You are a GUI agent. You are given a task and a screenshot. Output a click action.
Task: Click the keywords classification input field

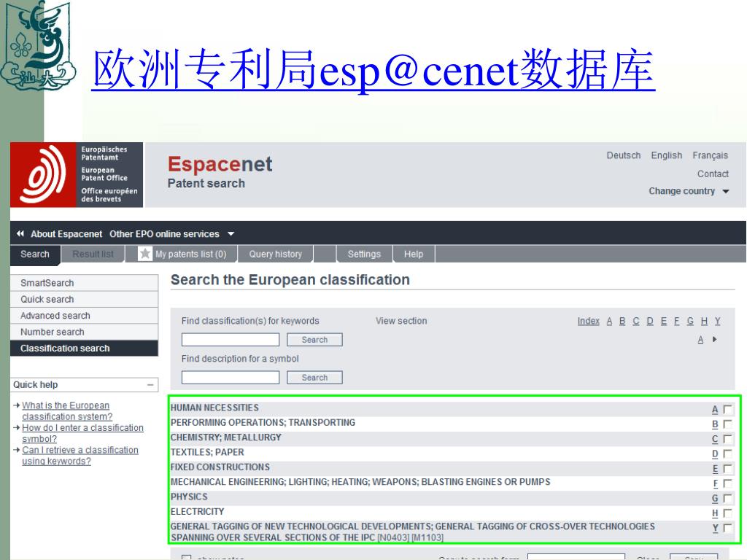[230, 340]
